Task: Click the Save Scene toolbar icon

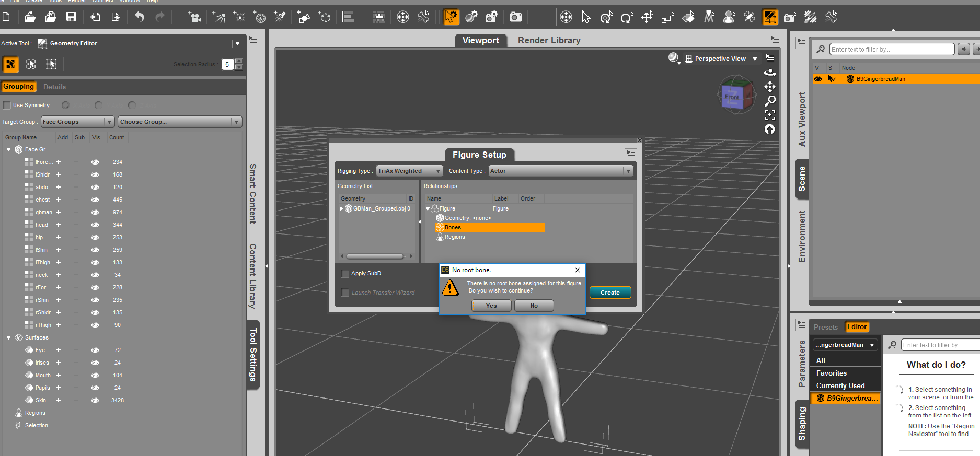Action: 71,17
